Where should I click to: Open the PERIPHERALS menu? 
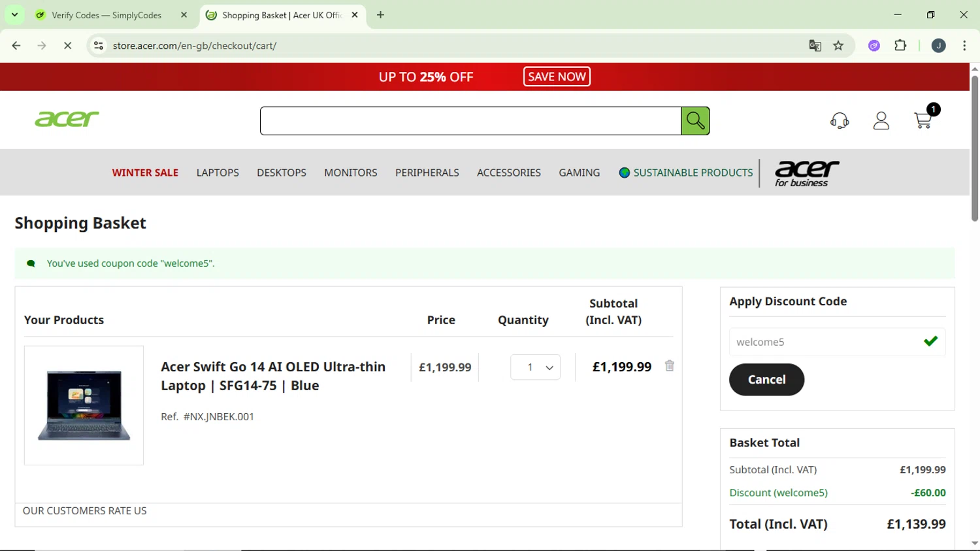tap(427, 173)
